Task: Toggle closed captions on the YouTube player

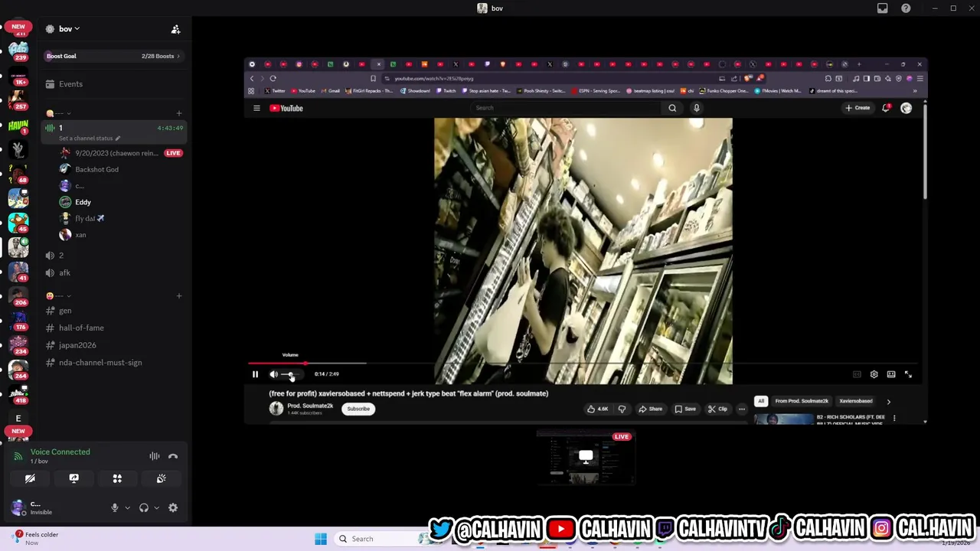Action: [857, 374]
